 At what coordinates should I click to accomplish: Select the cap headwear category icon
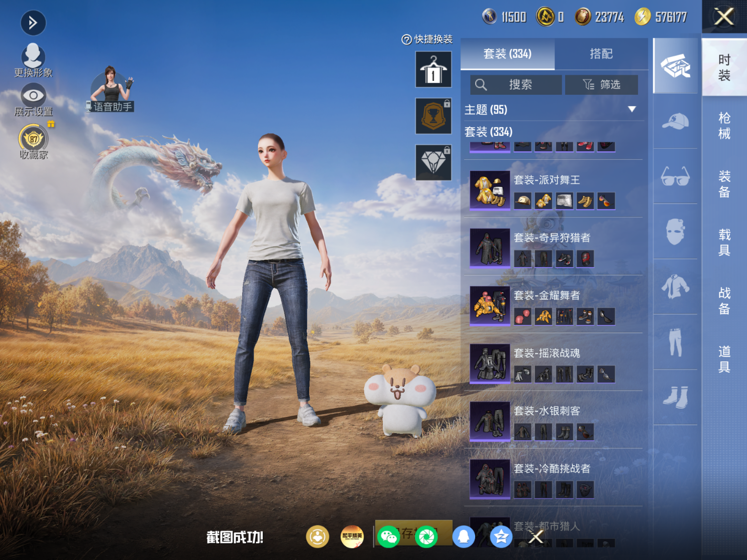[x=675, y=121]
